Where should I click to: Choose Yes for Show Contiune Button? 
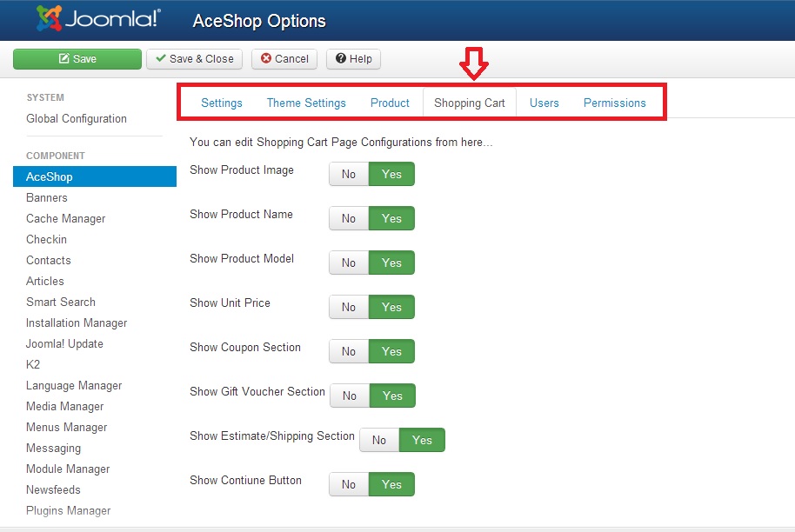click(391, 484)
